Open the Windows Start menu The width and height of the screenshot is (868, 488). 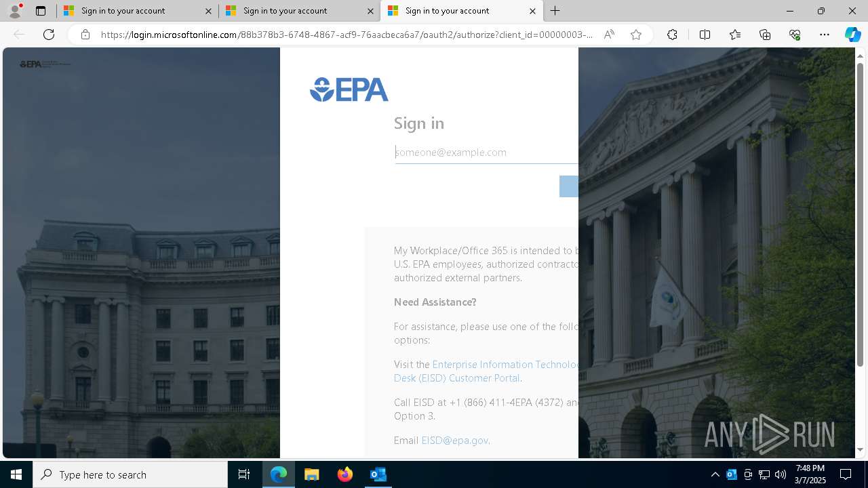(x=16, y=474)
